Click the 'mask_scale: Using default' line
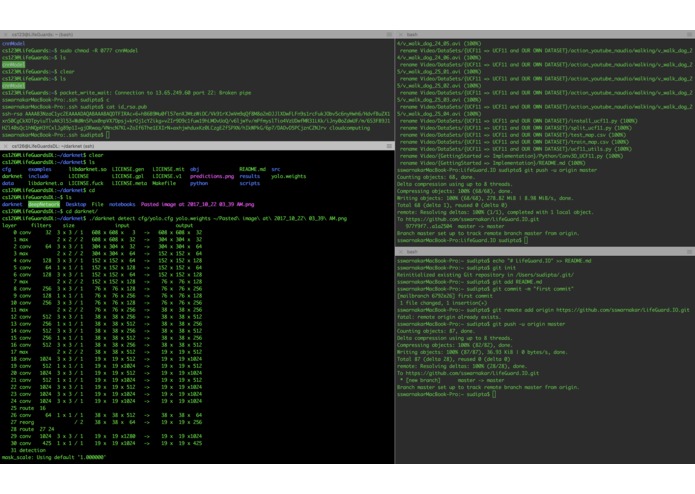 click(x=54, y=458)
